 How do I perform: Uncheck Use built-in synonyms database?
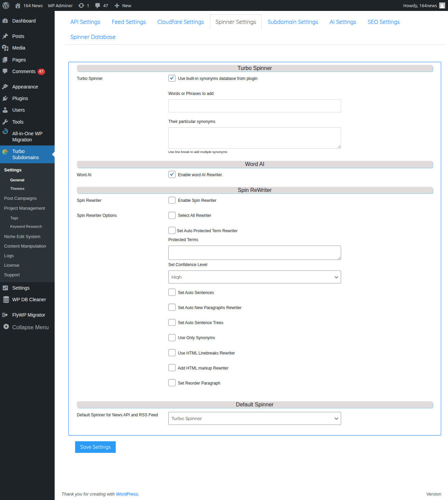click(172, 78)
